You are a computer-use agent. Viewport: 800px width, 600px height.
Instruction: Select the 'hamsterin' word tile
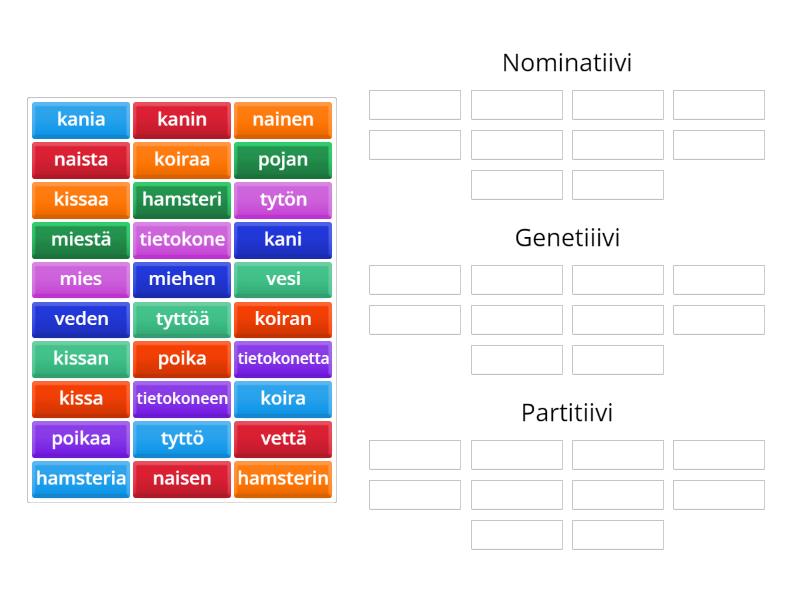(283, 479)
